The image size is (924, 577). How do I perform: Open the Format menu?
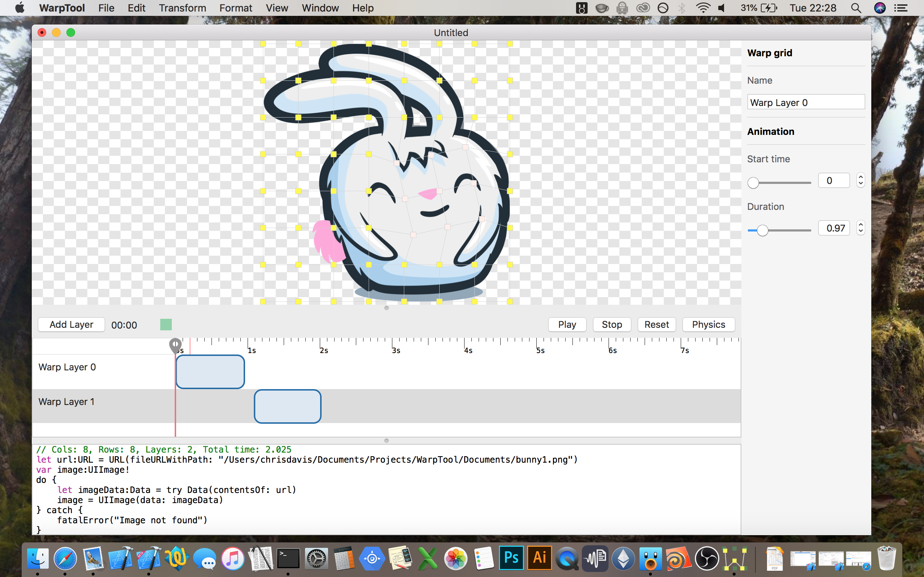(x=236, y=8)
